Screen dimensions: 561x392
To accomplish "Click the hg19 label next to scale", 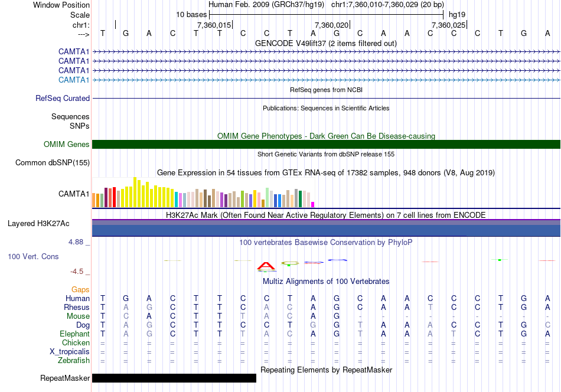I will 457,15.
